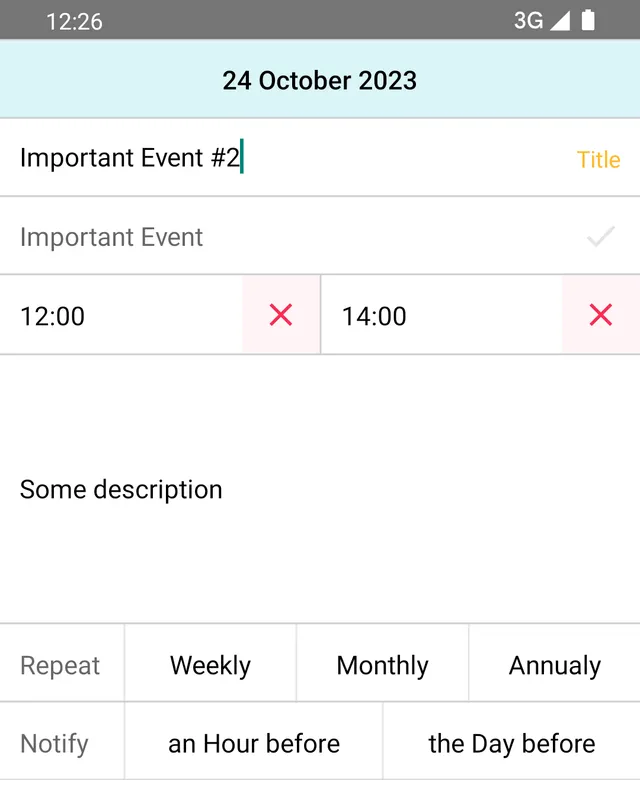Tap the Notify row label

[x=54, y=743]
